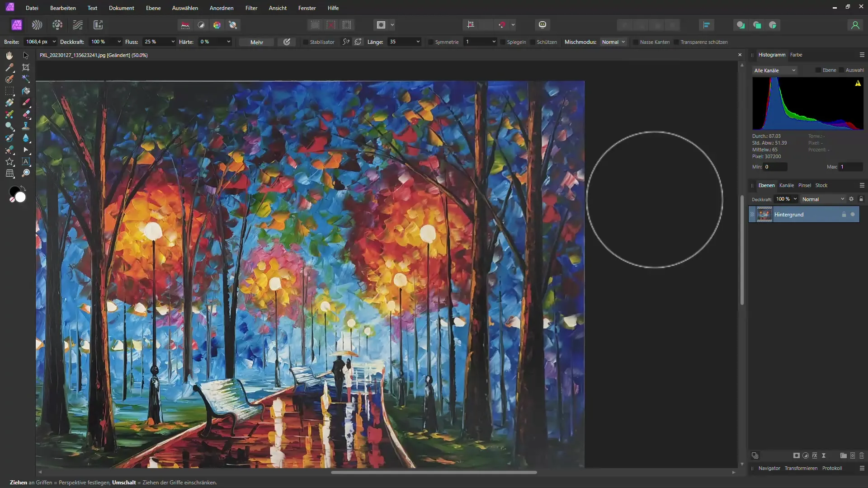The image size is (868, 488).
Task: Switch to the Protokoll tab
Action: click(x=832, y=468)
